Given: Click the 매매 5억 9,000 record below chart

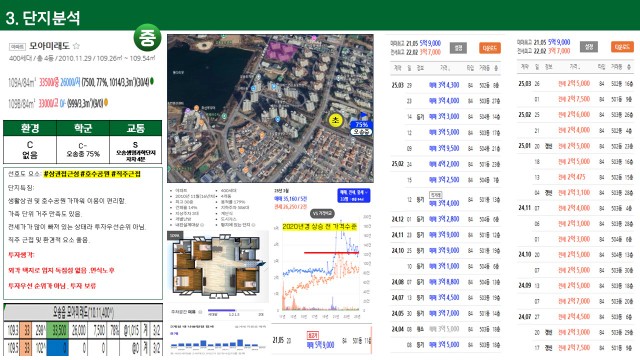Looking at the screenshot, I should pyautogui.click(x=320, y=345).
